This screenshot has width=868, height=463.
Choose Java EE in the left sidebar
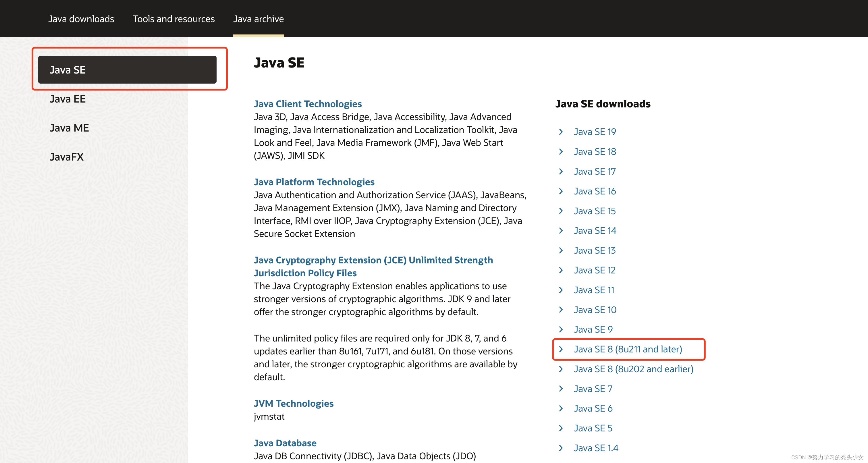[x=68, y=99]
